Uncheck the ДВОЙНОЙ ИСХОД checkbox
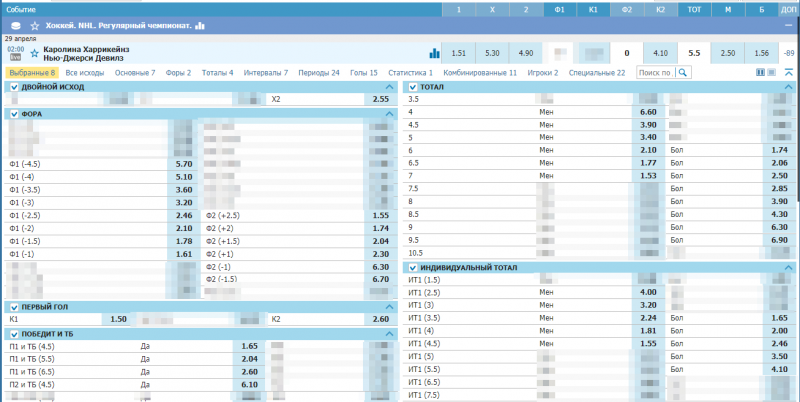 13,87
